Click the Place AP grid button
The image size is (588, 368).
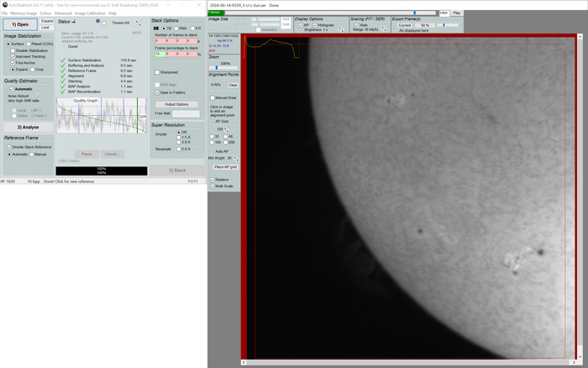(223, 167)
